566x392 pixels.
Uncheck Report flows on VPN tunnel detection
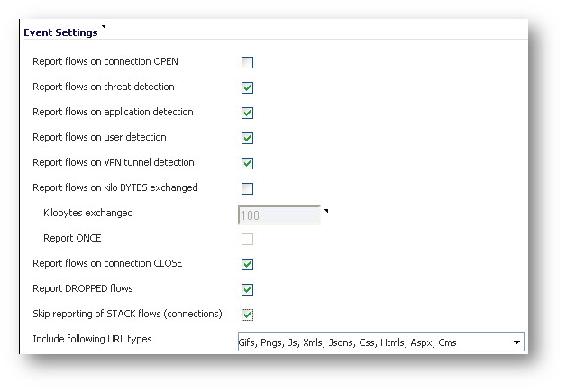pyautogui.click(x=247, y=163)
